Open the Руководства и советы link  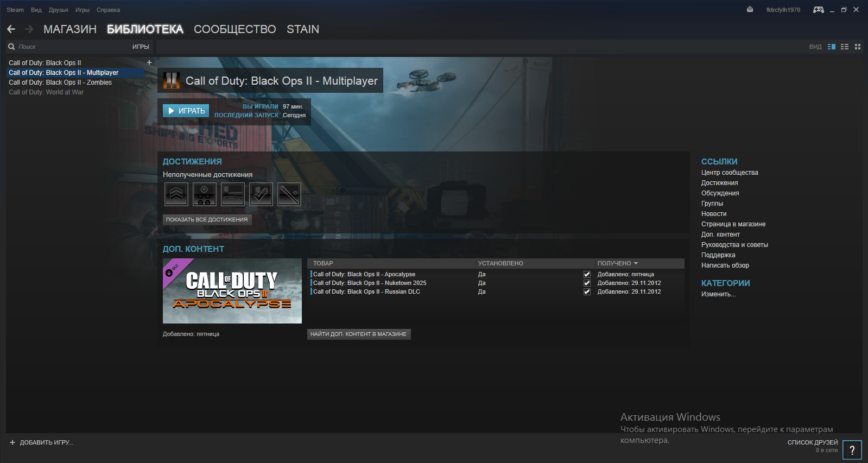[x=734, y=245]
